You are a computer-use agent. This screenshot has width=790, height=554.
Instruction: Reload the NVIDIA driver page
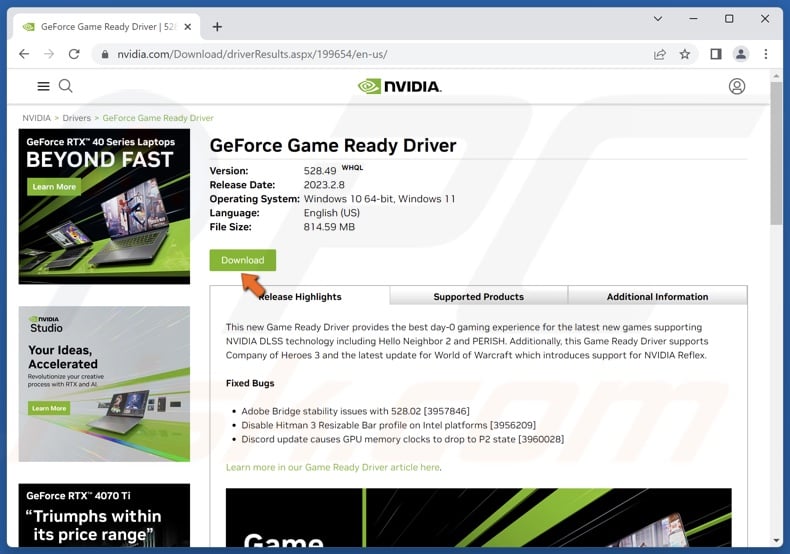tap(74, 54)
